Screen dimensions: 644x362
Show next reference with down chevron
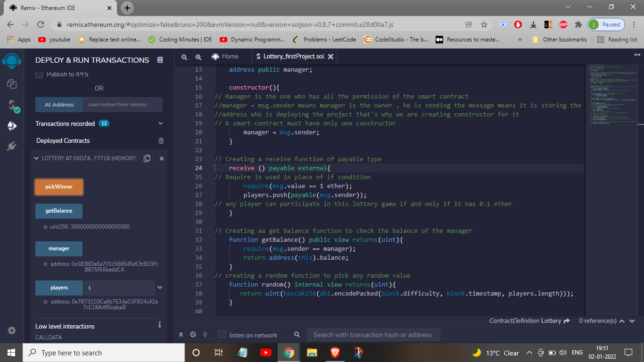point(632,321)
